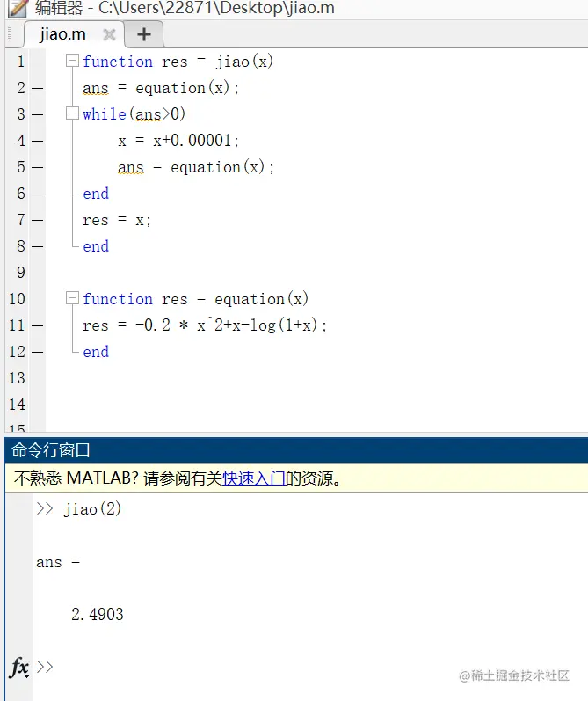The image size is (588, 701).
Task: Collapse the jiao function code fold
Action: coord(72,61)
